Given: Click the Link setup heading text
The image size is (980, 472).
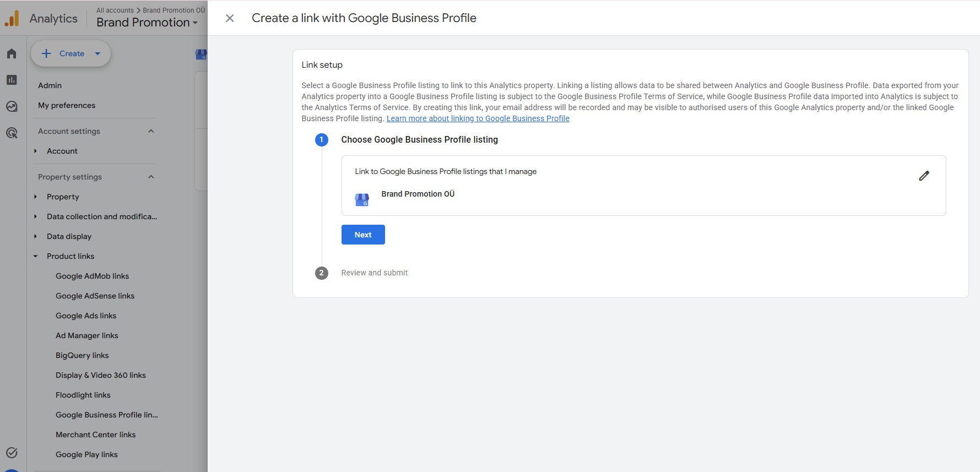Looking at the screenshot, I should coord(322,65).
